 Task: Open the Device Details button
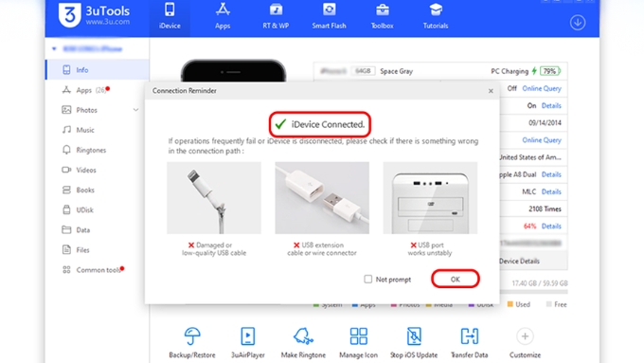[x=533, y=261]
